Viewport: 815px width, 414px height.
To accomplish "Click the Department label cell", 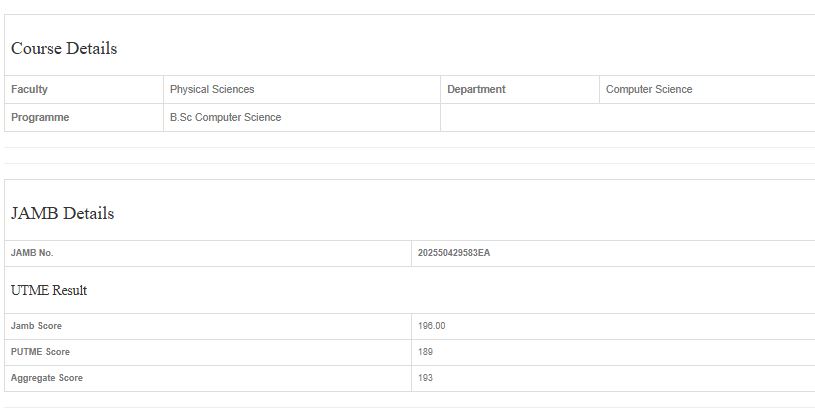I will click(476, 90).
